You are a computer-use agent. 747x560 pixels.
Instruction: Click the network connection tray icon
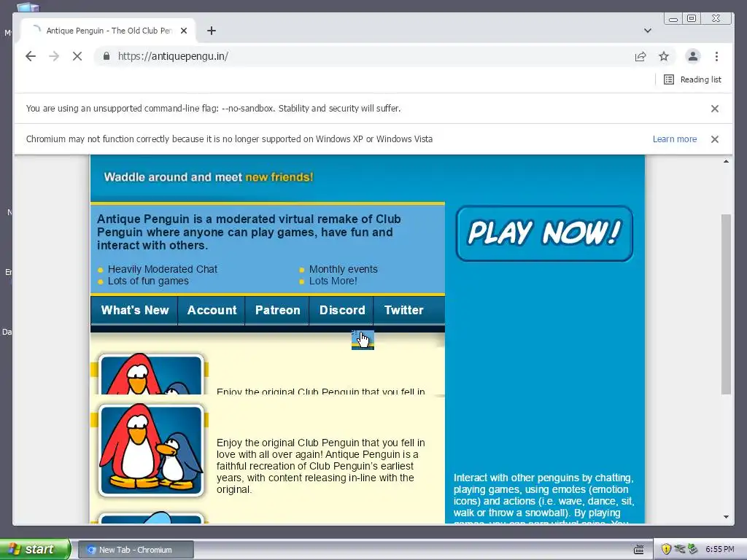point(680,549)
